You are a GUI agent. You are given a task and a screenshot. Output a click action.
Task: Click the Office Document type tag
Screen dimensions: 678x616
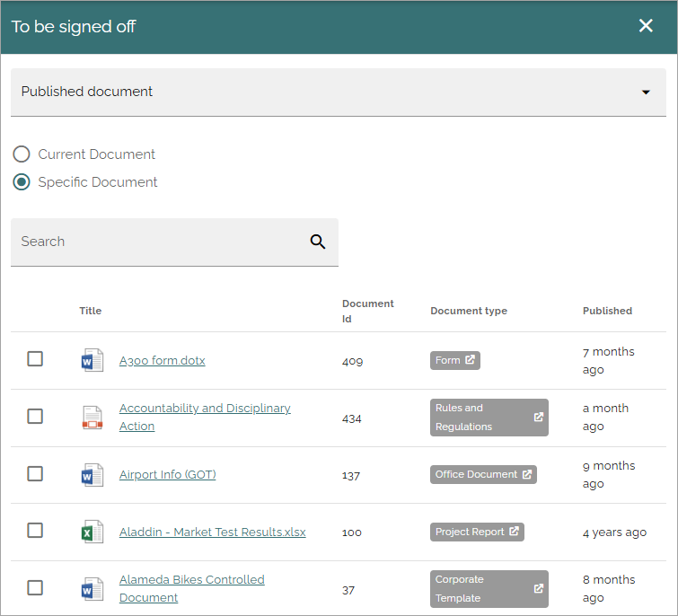[x=483, y=475]
